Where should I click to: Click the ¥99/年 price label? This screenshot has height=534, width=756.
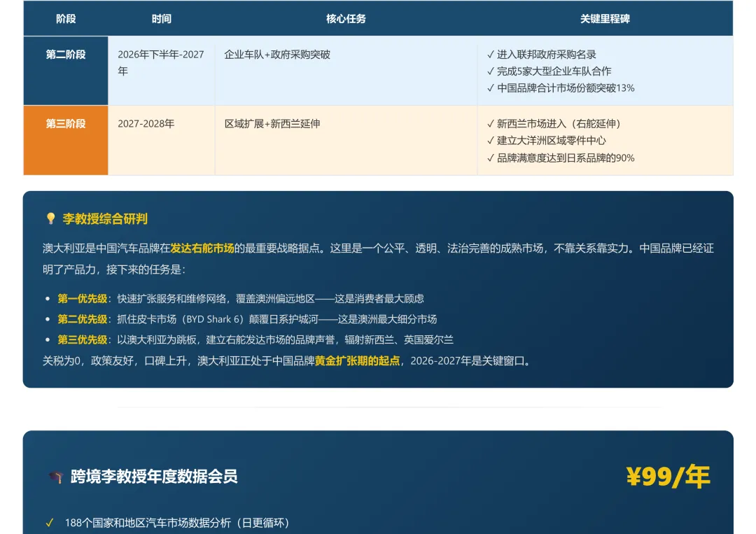(x=670, y=475)
